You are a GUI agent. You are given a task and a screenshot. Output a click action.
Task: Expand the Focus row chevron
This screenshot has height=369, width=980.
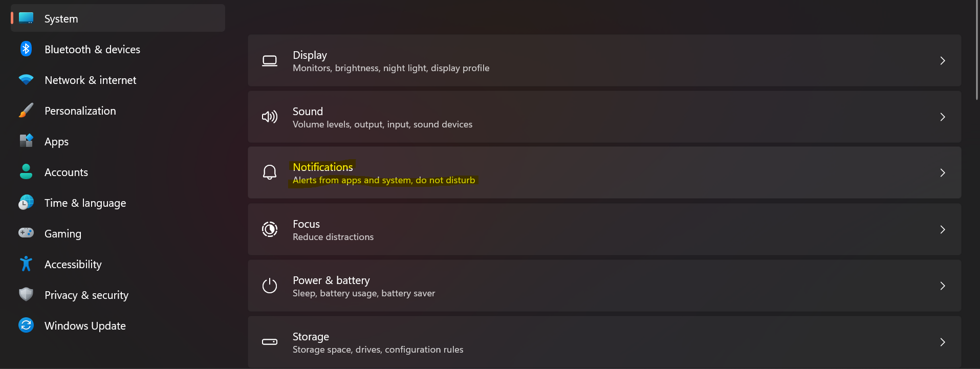pyautogui.click(x=942, y=229)
